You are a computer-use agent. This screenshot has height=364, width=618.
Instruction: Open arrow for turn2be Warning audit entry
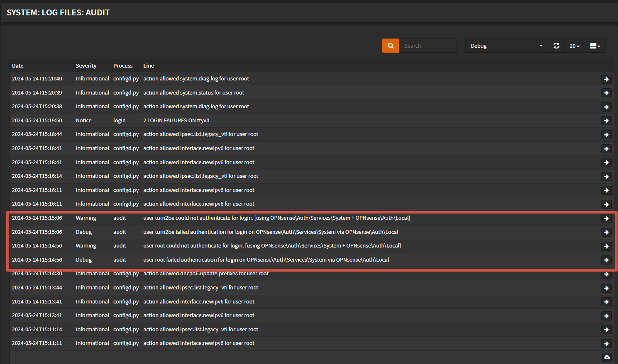606,218
